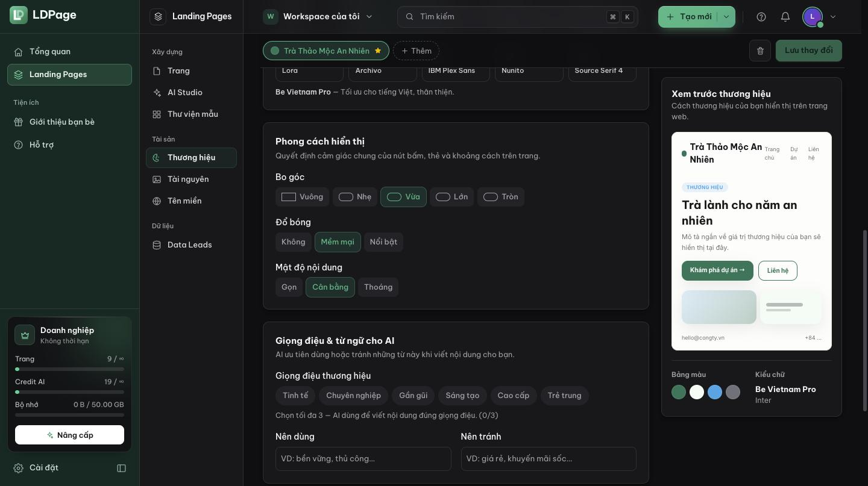Delete brand using the trash icon
Screen dimensions: 868x486
[x=760, y=51]
